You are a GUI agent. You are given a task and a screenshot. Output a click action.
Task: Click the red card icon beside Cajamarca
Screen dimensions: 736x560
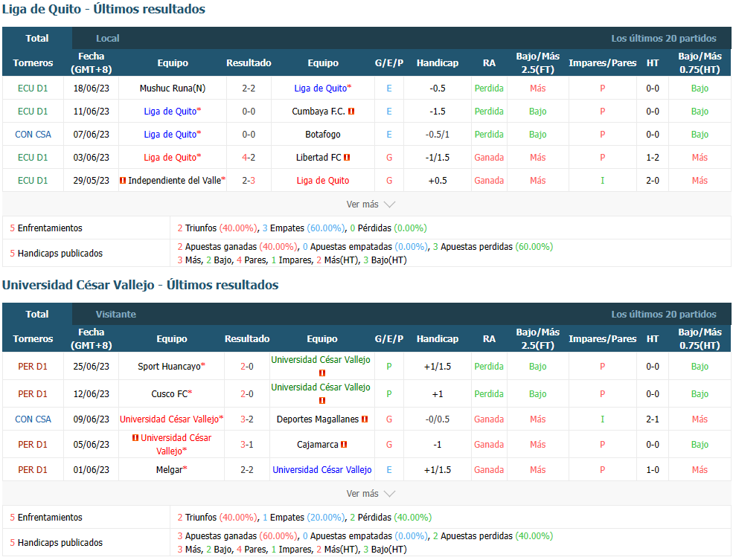click(344, 445)
